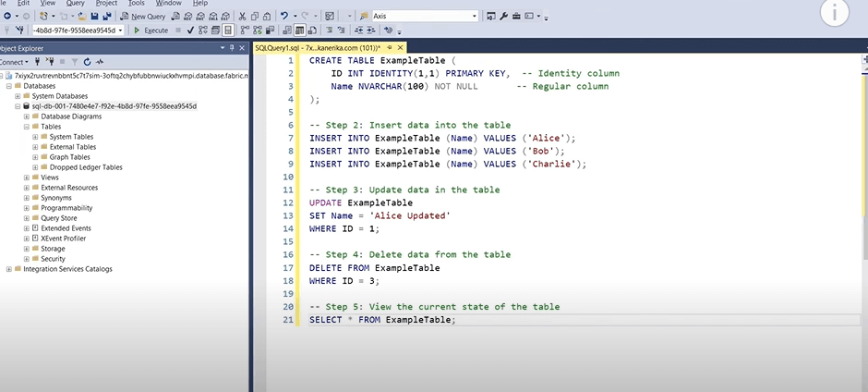The width and height of the screenshot is (868, 392).
Task: Open the available databases dropdown
Action: (121, 31)
